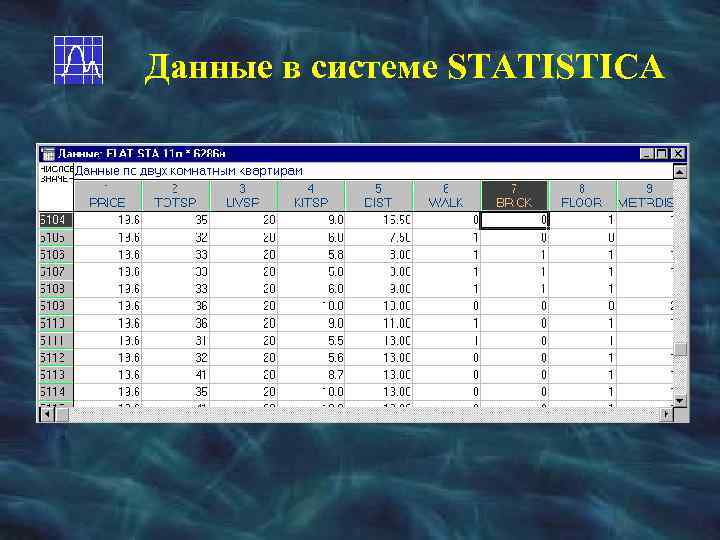The height and width of the screenshot is (540, 720).
Task: Click the data file header text field
Action: (373, 171)
